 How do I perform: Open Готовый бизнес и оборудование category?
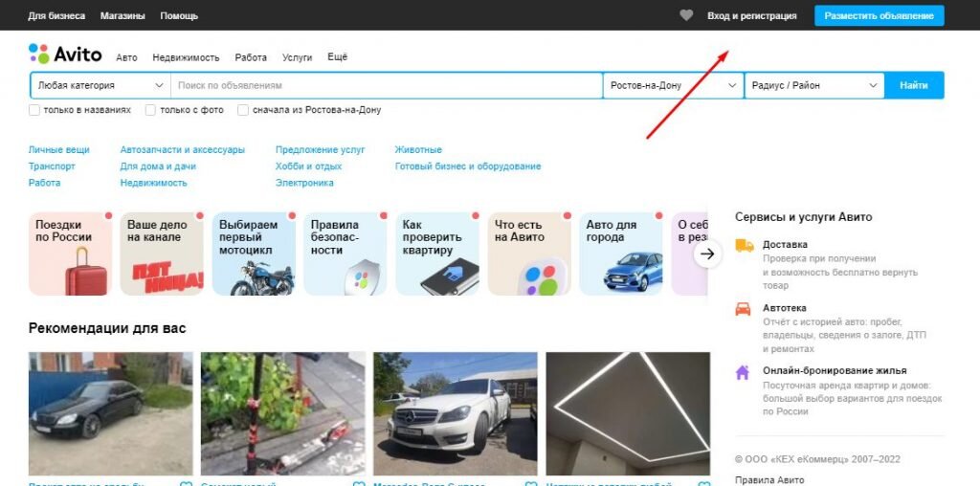coord(468,166)
